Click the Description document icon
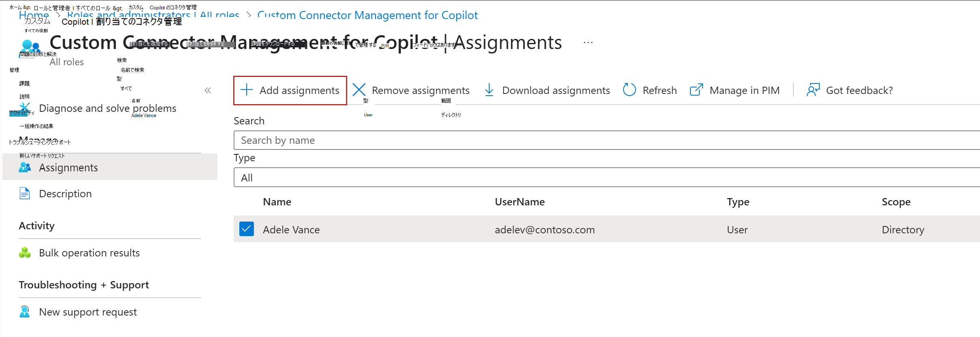This screenshot has height=337, width=980. (x=25, y=194)
